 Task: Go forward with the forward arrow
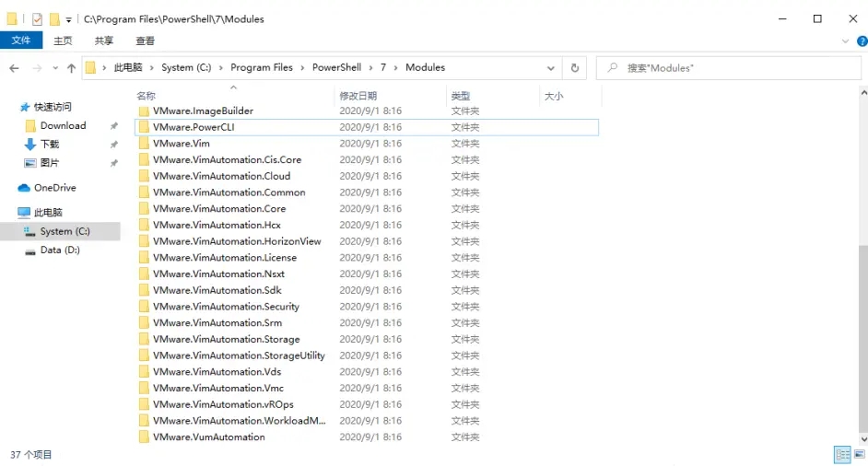click(37, 68)
